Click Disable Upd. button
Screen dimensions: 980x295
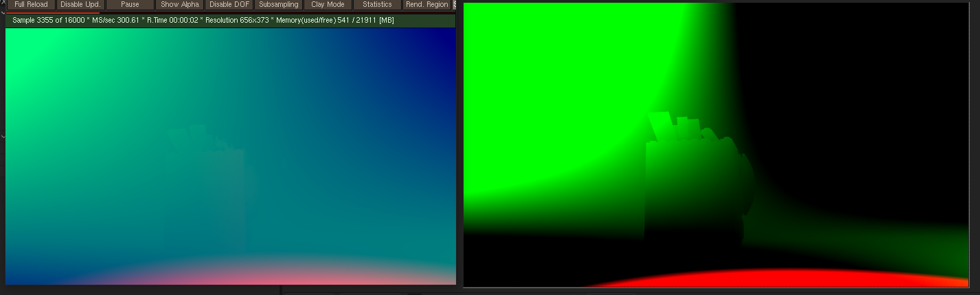80,5
